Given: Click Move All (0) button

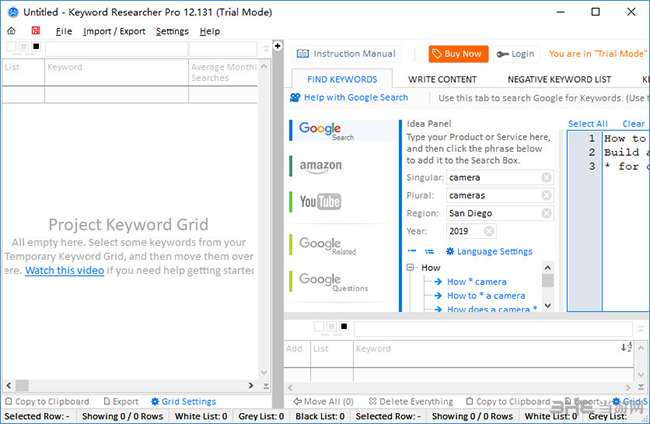Looking at the screenshot, I should point(323,401).
